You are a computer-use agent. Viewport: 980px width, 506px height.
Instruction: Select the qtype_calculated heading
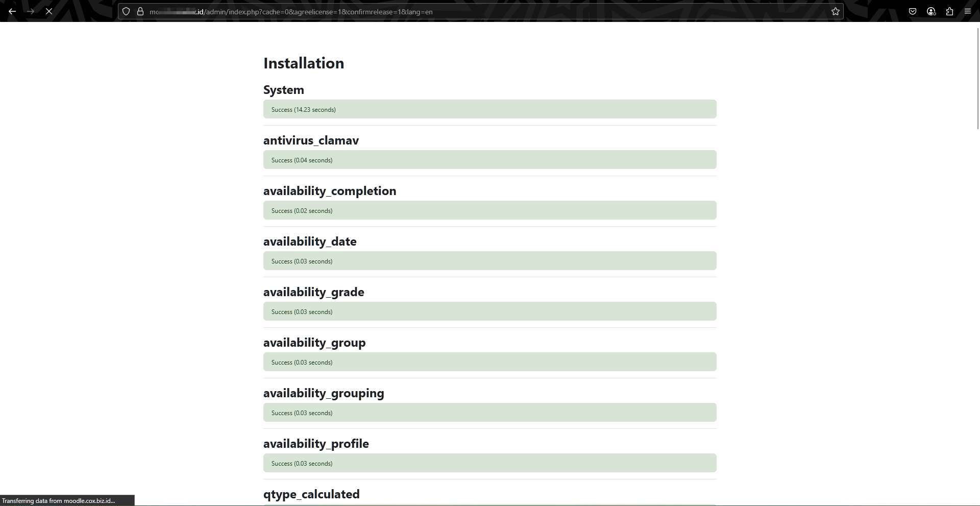pos(311,494)
